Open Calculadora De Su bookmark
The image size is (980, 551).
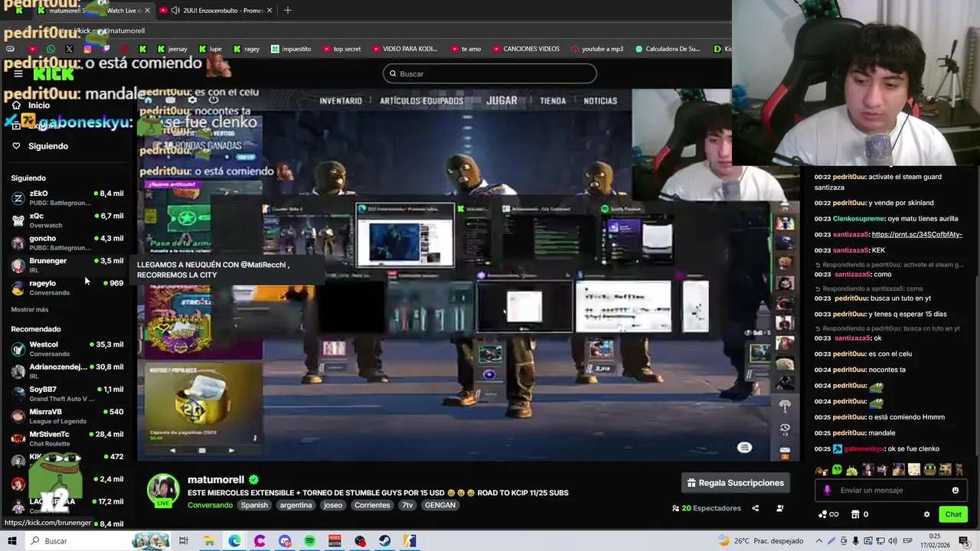pos(668,49)
